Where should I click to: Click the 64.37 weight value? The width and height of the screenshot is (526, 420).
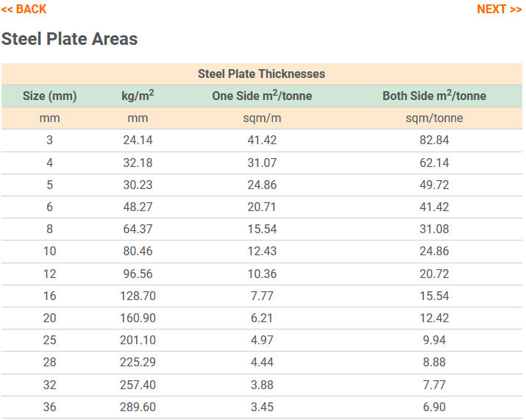138,229
